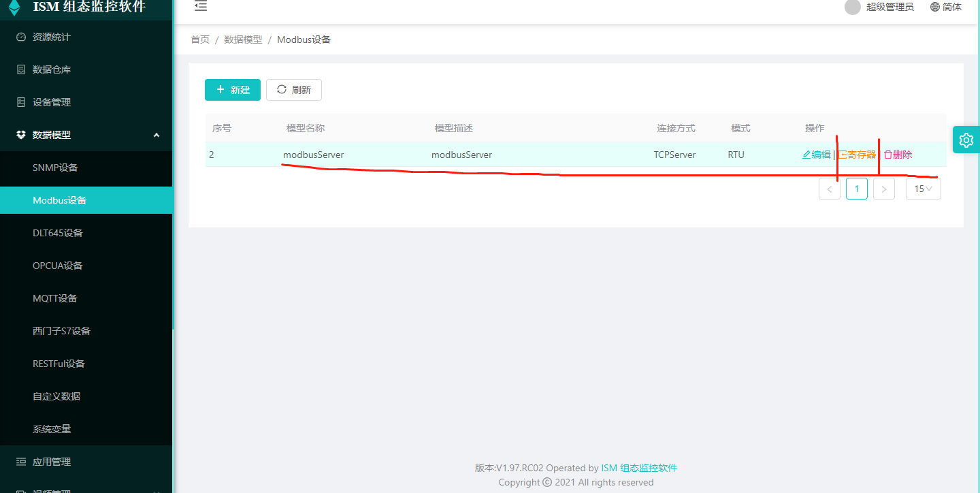Image resolution: width=980 pixels, height=493 pixels.
Task: Click 数据模型 breadcrumb link
Action: [244, 39]
